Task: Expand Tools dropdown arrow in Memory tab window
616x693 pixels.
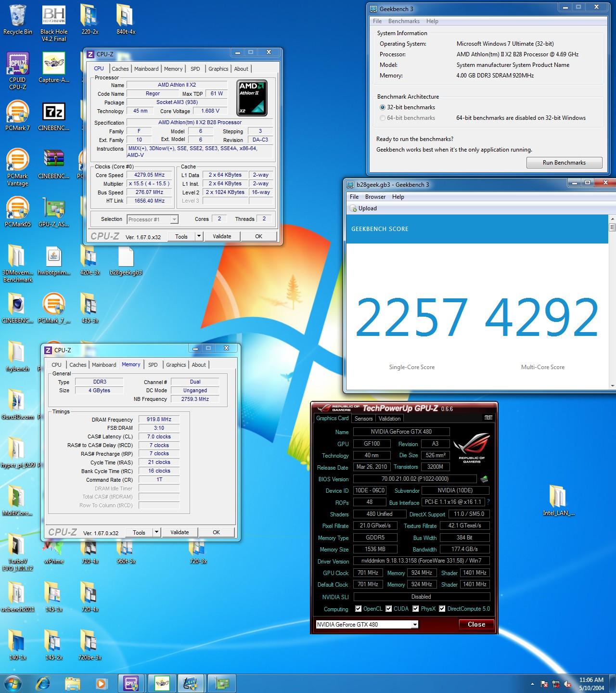Action: (x=156, y=532)
